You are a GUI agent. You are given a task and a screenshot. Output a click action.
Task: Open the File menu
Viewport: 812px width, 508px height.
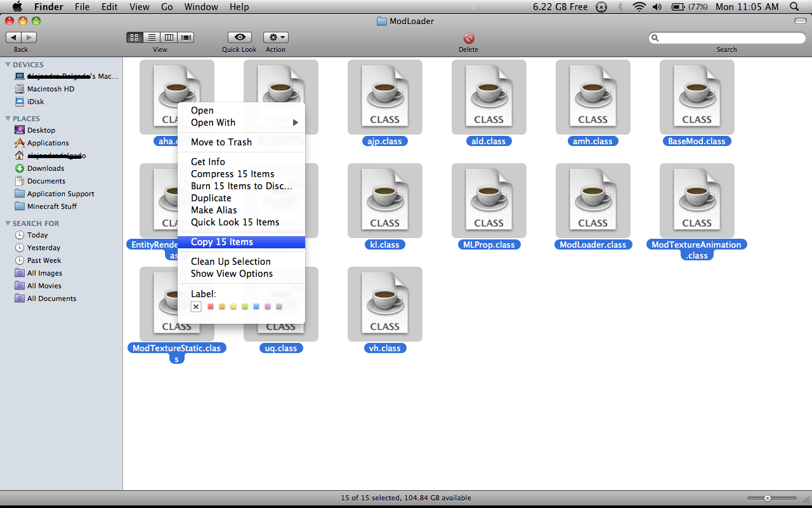pos(82,7)
